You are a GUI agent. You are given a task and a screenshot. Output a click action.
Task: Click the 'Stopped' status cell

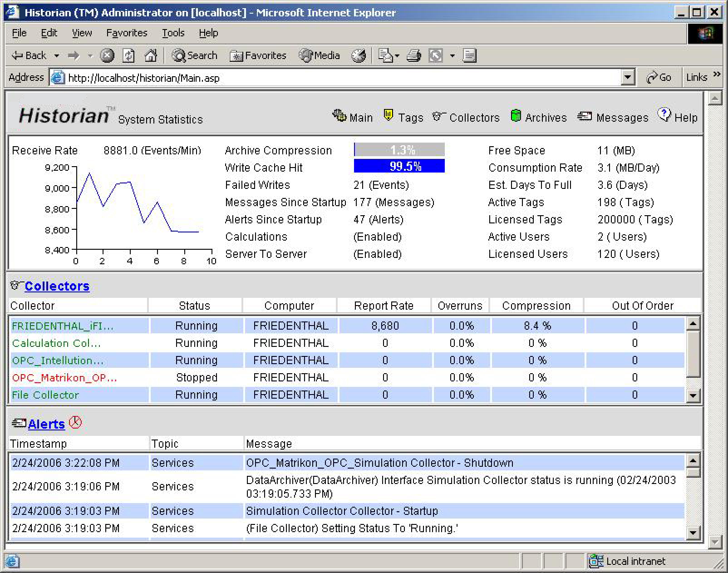[x=197, y=378]
